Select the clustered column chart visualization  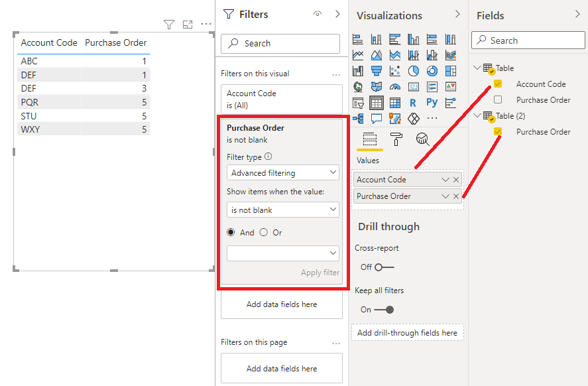413,39
